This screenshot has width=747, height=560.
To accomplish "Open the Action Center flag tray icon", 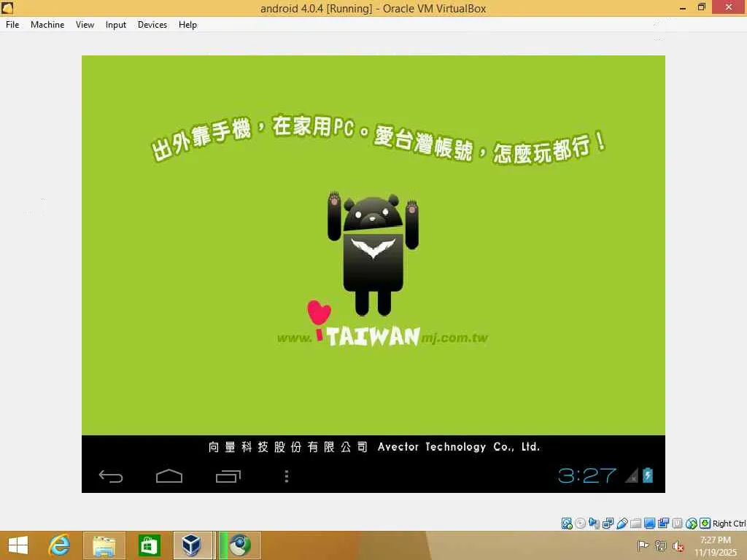I will point(643,545).
